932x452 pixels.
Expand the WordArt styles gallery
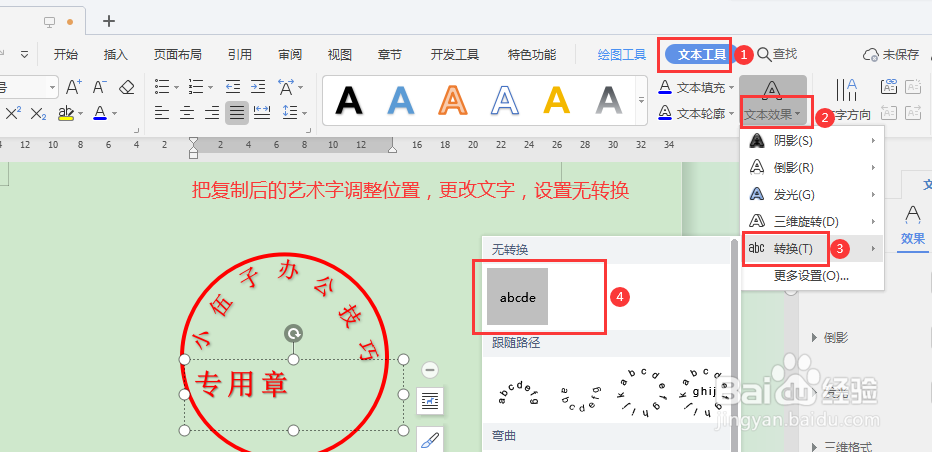[641, 101]
